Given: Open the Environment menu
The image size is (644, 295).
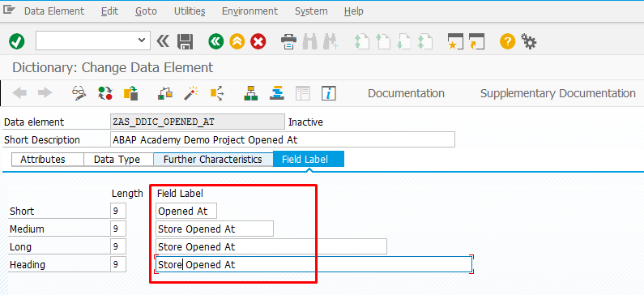Looking at the screenshot, I should [249, 11].
